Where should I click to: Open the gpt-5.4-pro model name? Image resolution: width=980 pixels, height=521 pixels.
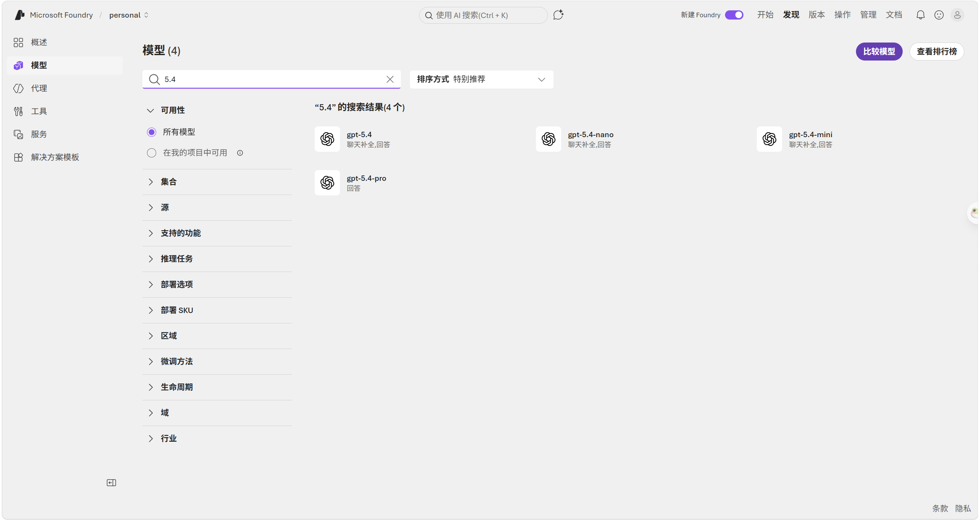366,179
